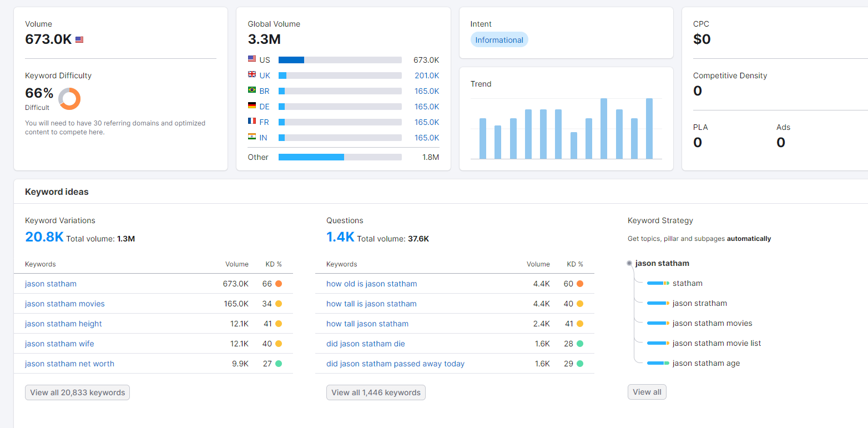Click the Keyword Difficulty donut chart

pos(69,99)
